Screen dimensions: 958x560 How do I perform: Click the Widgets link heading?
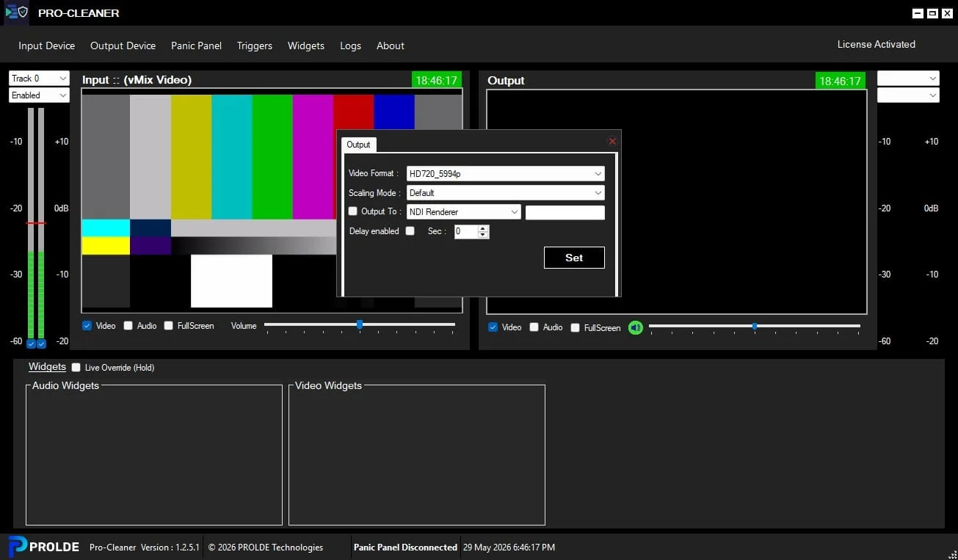(47, 367)
